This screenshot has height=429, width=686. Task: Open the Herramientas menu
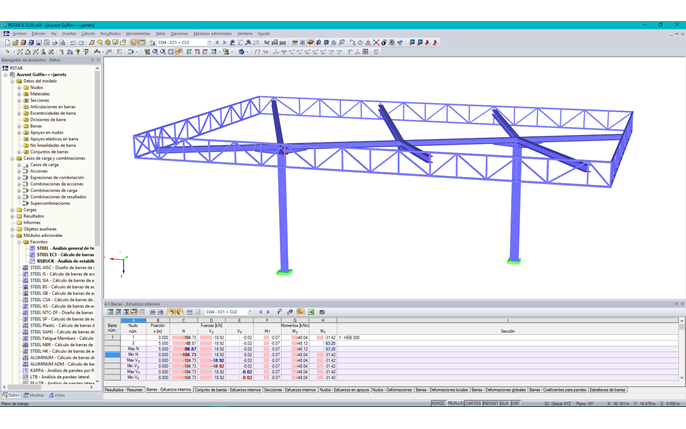tap(138, 34)
